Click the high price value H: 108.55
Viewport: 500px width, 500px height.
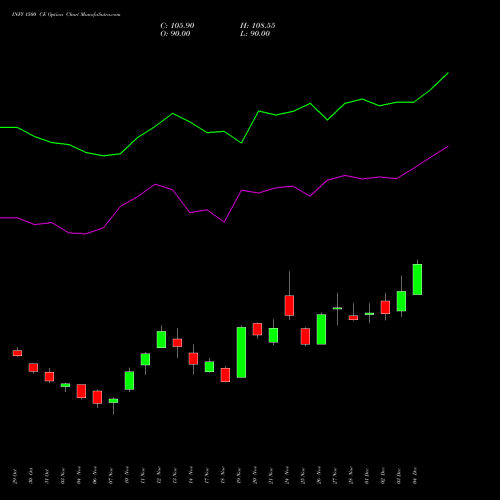click(258, 26)
